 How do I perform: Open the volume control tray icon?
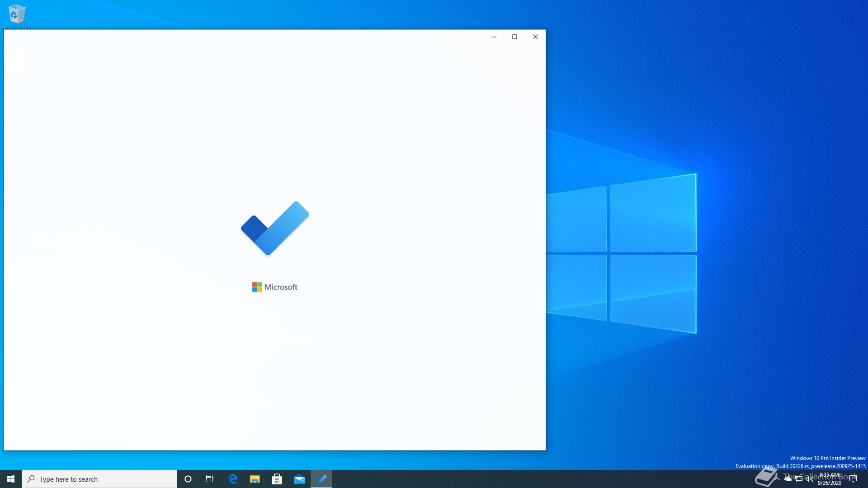click(810, 479)
